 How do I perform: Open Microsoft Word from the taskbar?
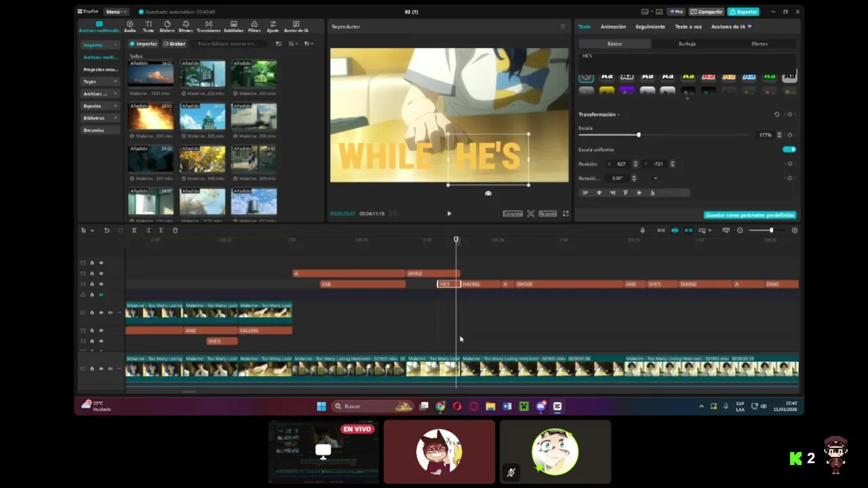(507, 407)
